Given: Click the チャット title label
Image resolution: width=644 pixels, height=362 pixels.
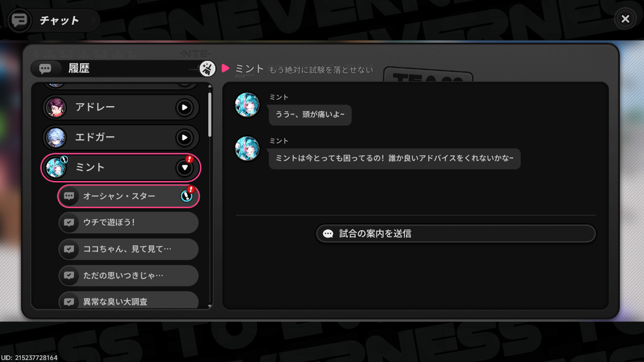Looking at the screenshot, I should pos(59,21).
